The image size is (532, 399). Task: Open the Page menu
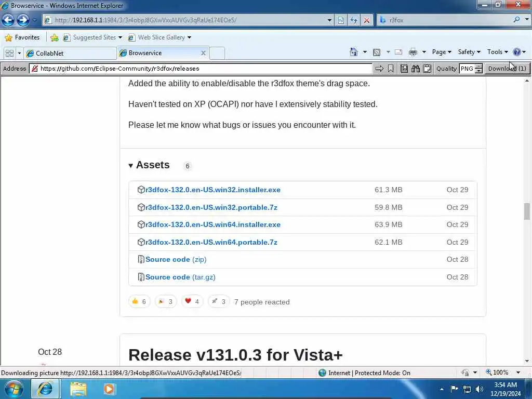[442, 52]
